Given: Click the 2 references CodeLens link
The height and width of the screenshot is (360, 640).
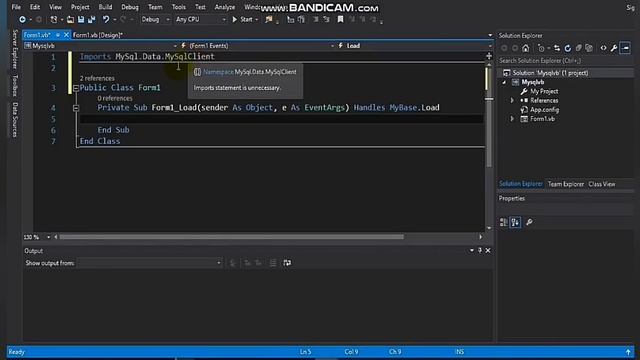Looking at the screenshot, I should pyautogui.click(x=97, y=78).
